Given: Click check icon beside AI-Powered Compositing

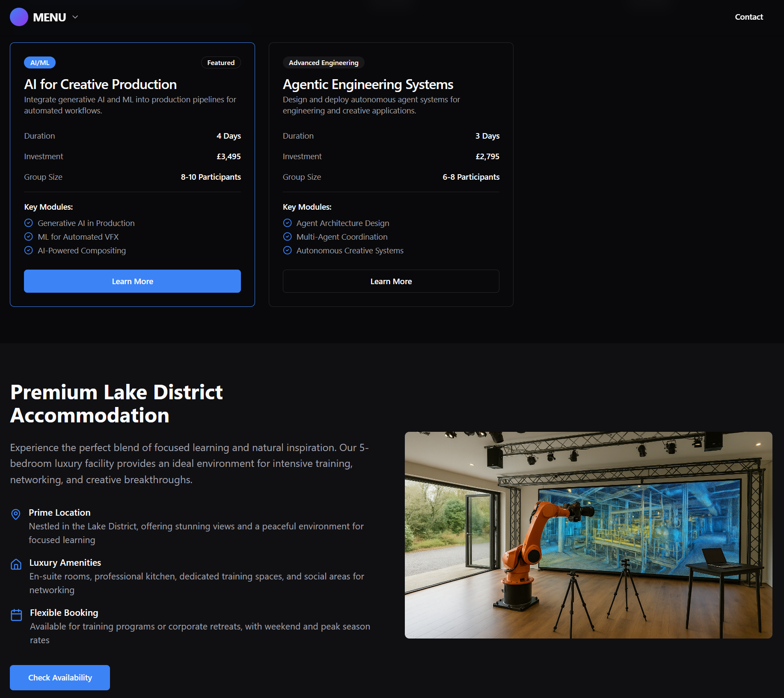Looking at the screenshot, I should pyautogui.click(x=29, y=250).
